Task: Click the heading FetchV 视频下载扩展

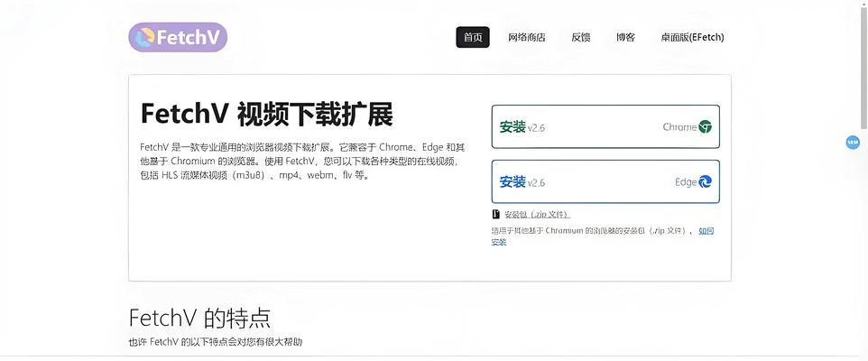Action: click(x=267, y=115)
